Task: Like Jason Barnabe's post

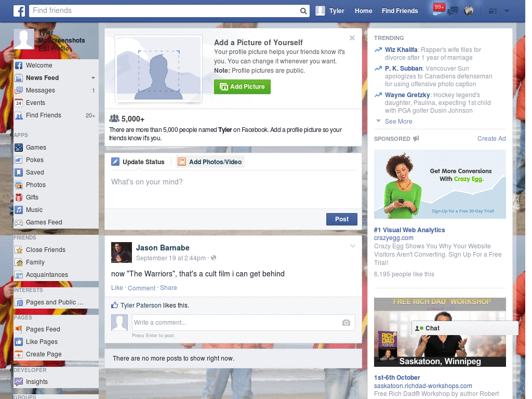Action: 117,288
